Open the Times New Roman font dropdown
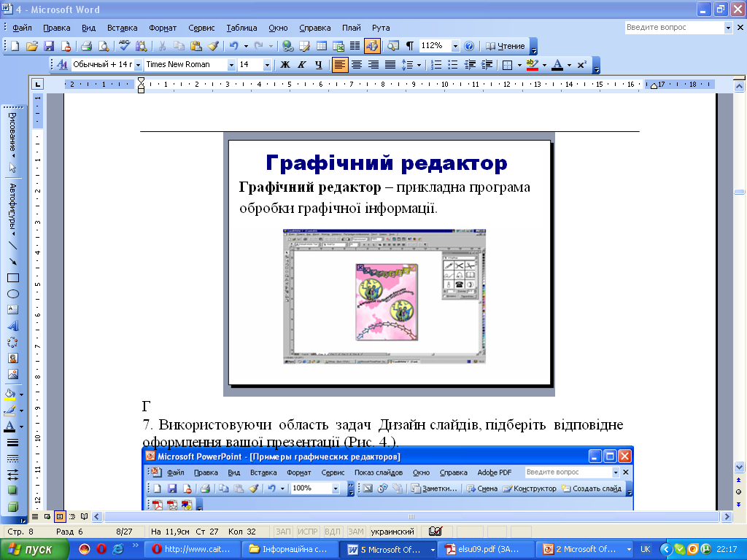747x560 pixels. [x=231, y=65]
